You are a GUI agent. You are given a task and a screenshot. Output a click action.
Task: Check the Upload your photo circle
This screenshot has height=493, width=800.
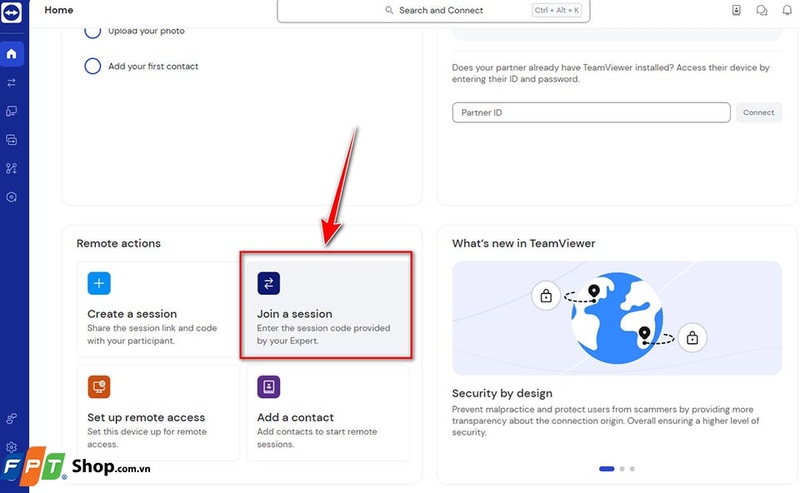coord(92,31)
